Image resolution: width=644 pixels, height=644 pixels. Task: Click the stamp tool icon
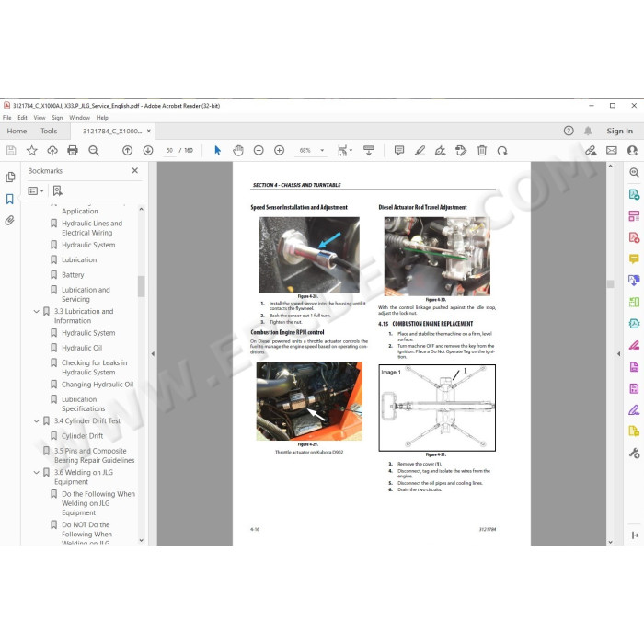461,151
